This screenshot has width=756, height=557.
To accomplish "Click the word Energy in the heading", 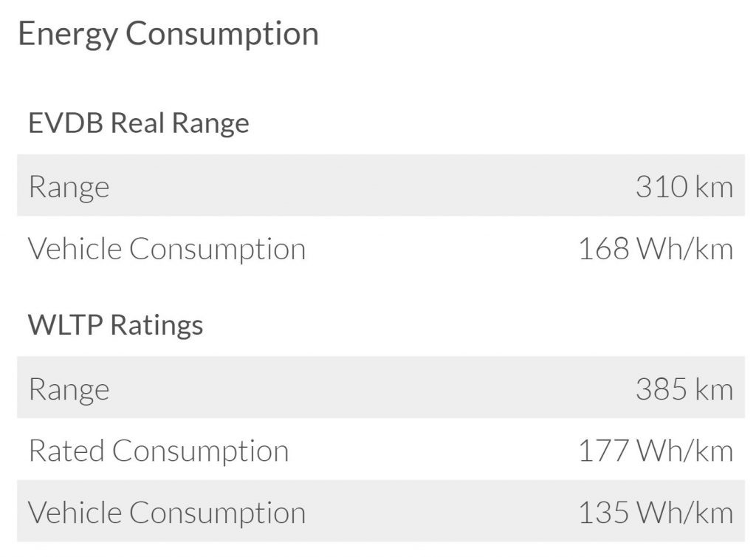I will (66, 35).
